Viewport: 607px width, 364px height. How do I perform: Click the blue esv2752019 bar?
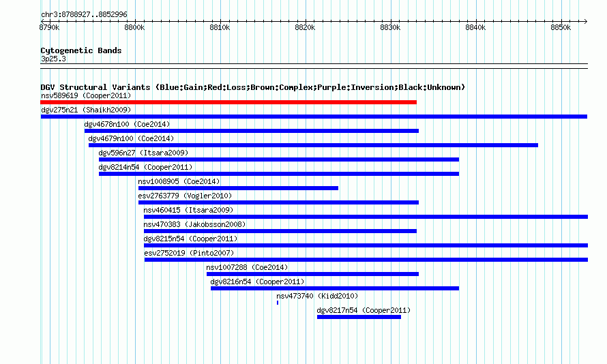point(366,260)
